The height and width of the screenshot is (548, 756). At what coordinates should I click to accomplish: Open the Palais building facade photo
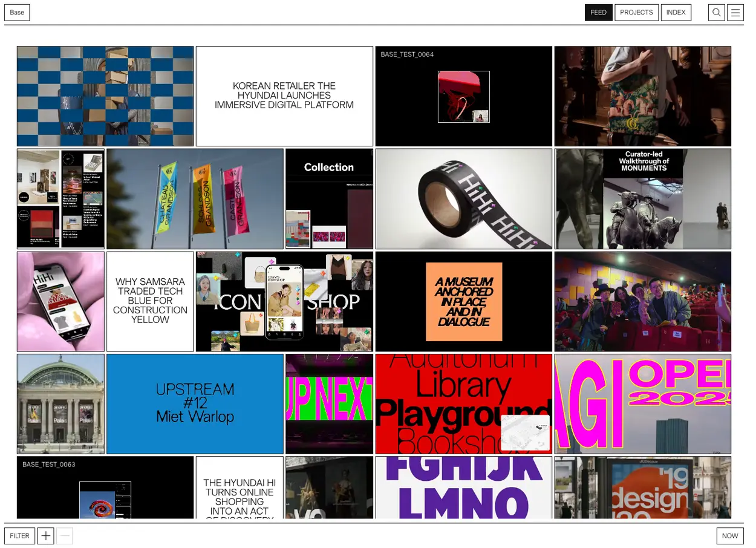pyautogui.click(x=60, y=404)
